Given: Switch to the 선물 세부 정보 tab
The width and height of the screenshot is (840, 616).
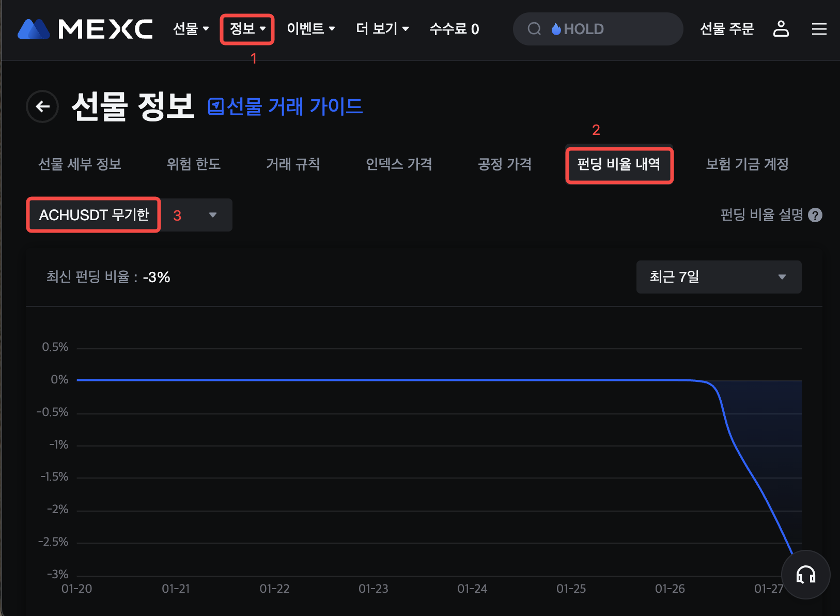Looking at the screenshot, I should click(x=80, y=164).
